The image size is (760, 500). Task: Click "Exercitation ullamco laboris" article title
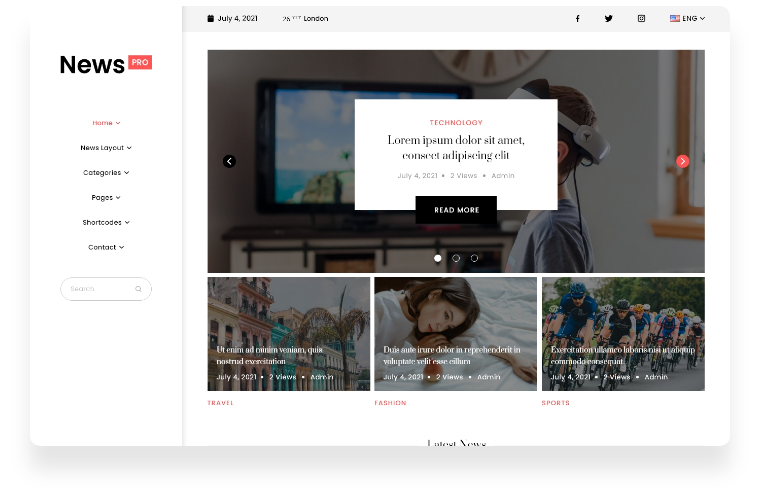click(623, 355)
